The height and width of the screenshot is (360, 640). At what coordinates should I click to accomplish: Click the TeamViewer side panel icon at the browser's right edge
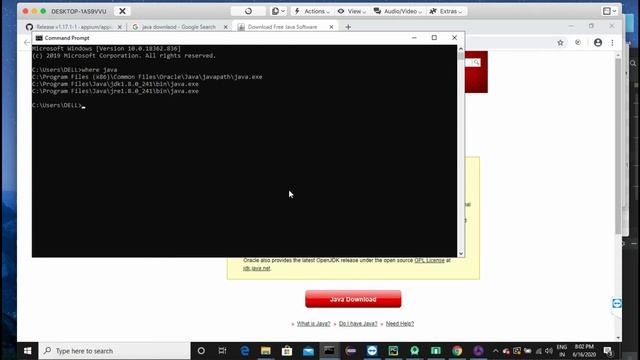[x=617, y=303]
